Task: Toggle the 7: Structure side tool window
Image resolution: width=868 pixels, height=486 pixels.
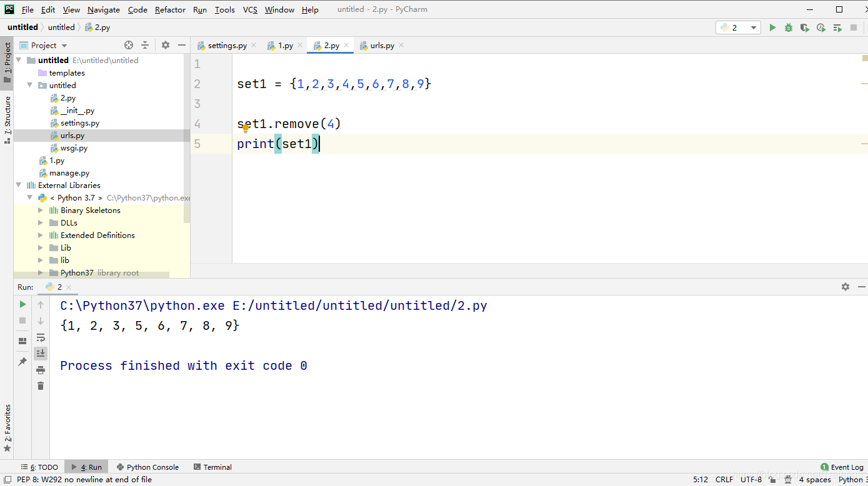Action: 7,119
